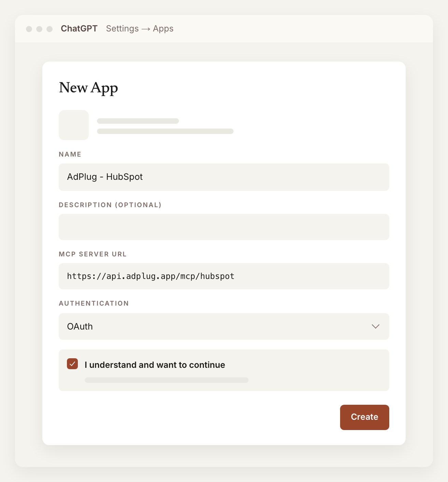448x482 pixels.
Task: Click the Name field containing AdPlug - HubSpot
Action: pos(224,177)
